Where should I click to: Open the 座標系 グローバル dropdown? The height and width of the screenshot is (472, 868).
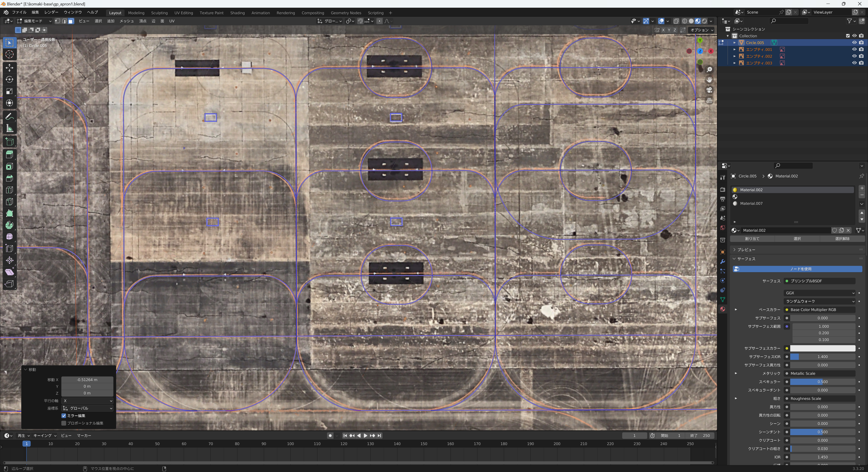coord(87,408)
